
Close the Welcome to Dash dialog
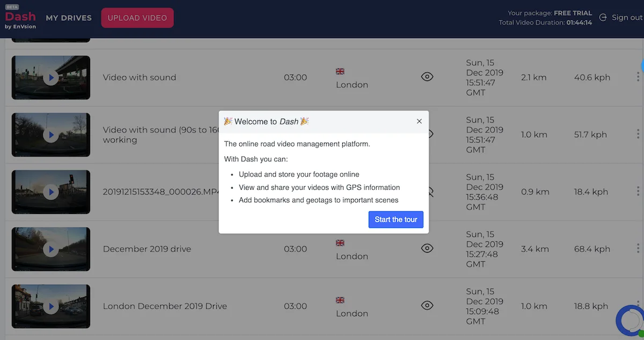point(420,121)
